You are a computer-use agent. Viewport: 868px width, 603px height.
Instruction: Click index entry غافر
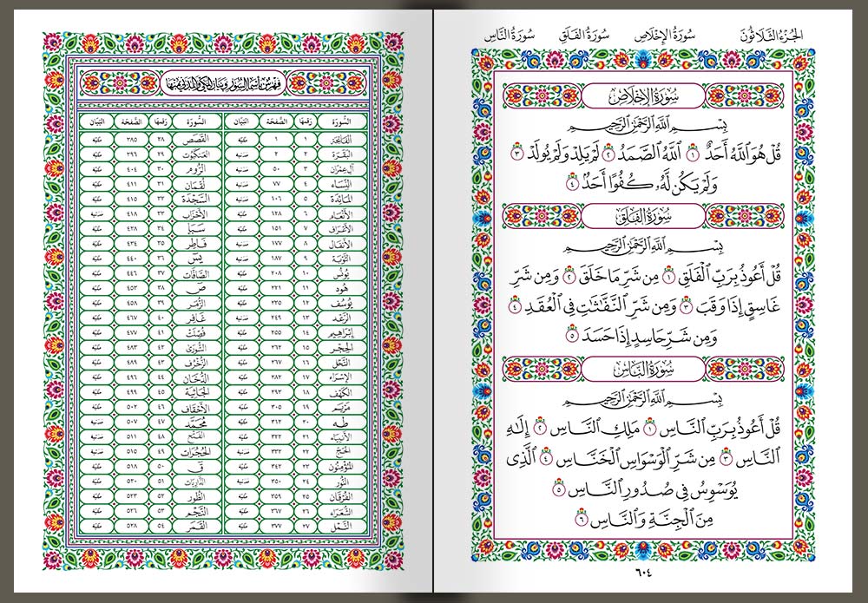pos(196,318)
